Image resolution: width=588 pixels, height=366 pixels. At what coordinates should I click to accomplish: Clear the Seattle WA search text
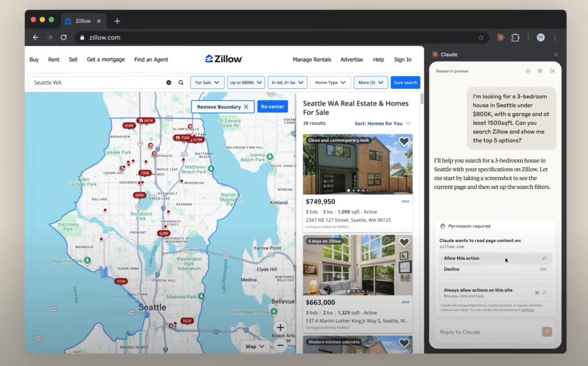pos(169,83)
